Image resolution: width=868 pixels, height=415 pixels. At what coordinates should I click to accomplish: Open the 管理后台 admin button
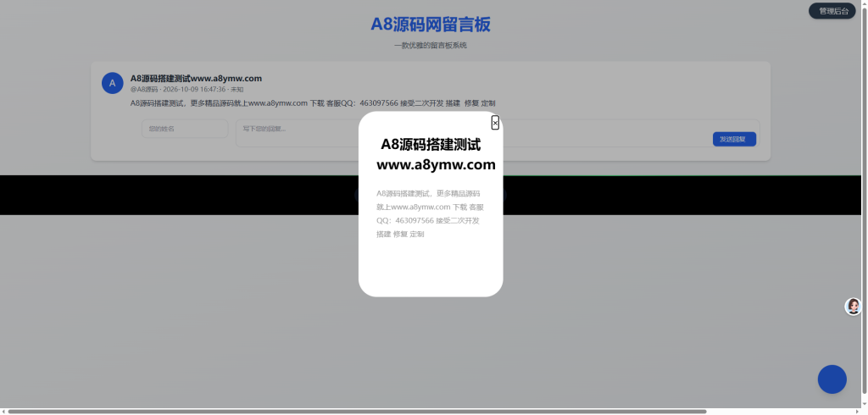pos(832,11)
